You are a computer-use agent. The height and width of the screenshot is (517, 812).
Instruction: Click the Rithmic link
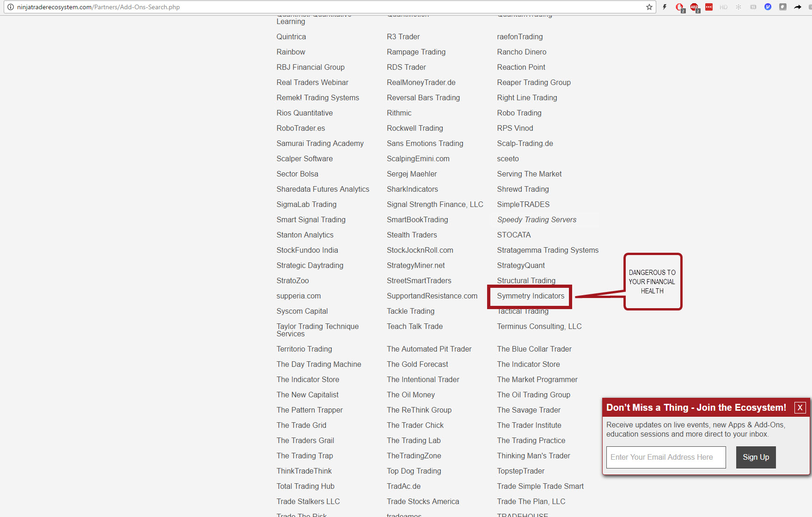[x=399, y=113]
